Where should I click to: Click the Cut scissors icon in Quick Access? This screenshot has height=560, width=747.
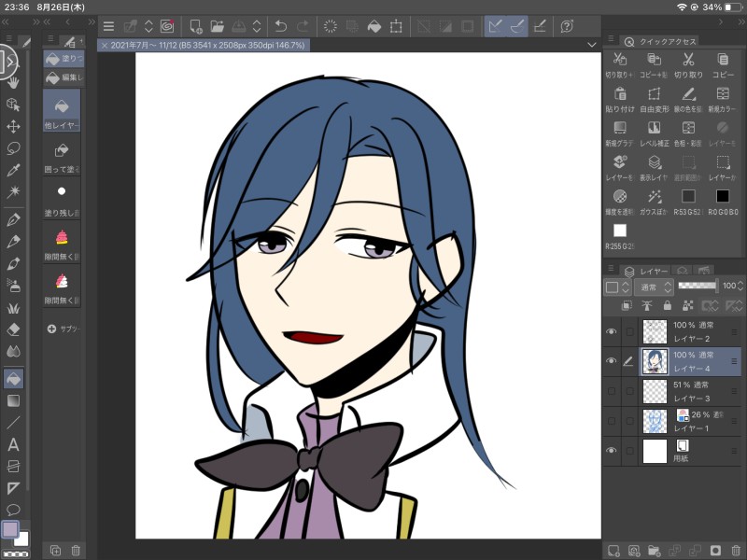(688, 60)
